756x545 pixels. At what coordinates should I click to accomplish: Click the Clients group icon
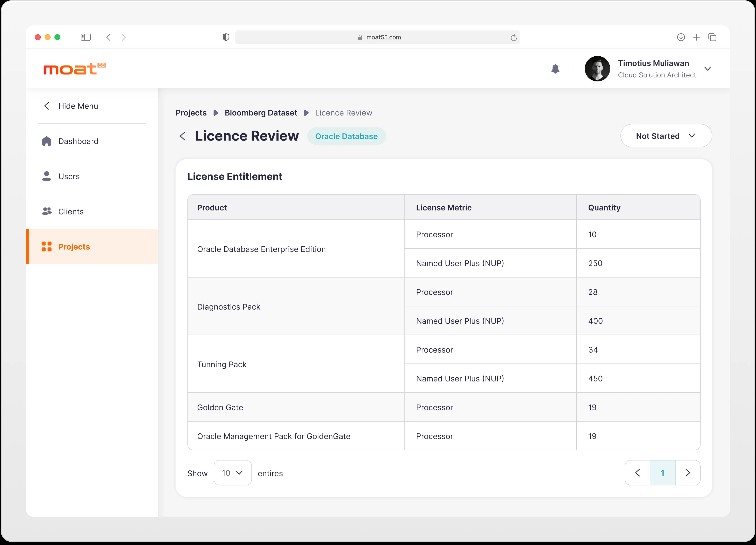point(47,211)
